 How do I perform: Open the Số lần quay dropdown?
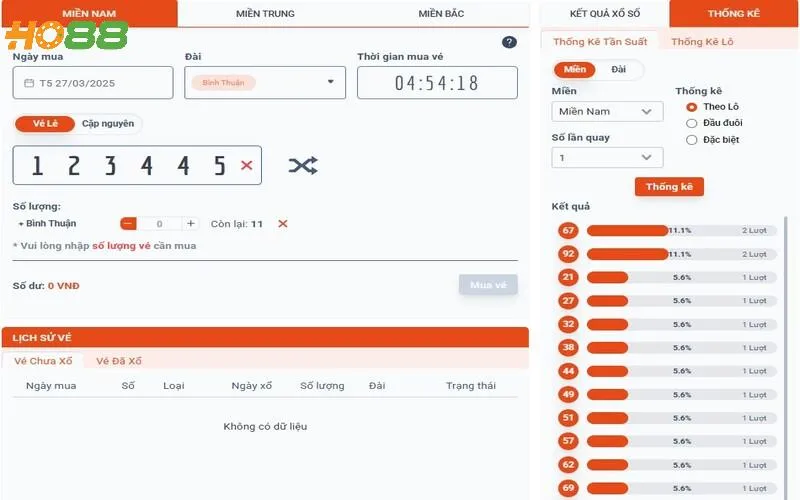607,158
